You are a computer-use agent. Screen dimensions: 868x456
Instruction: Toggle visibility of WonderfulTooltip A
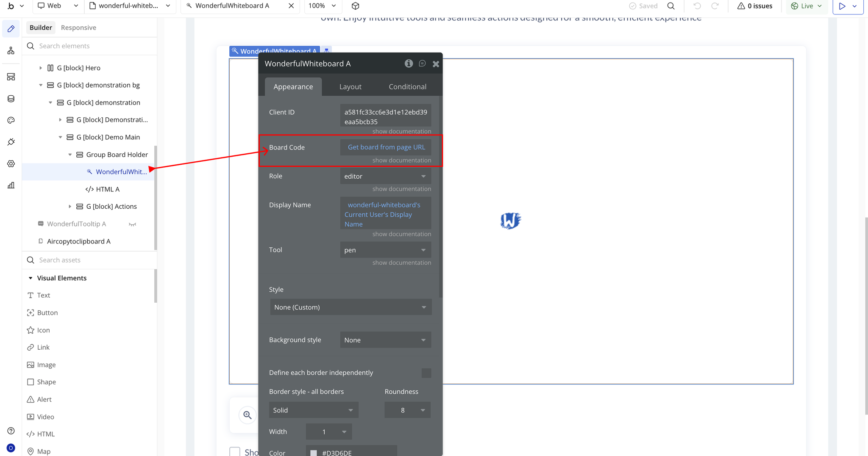132,224
